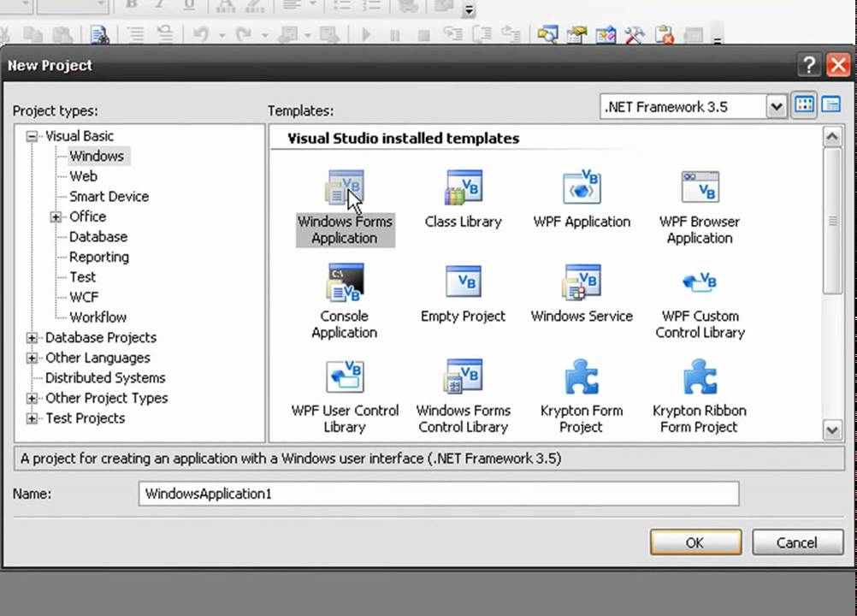
Task: Select Web project type
Action: (x=83, y=176)
